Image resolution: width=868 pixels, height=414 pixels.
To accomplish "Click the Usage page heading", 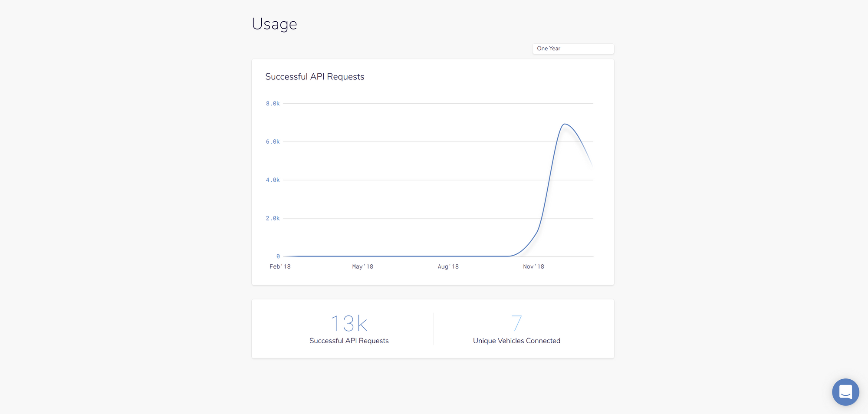I will pyautogui.click(x=274, y=24).
